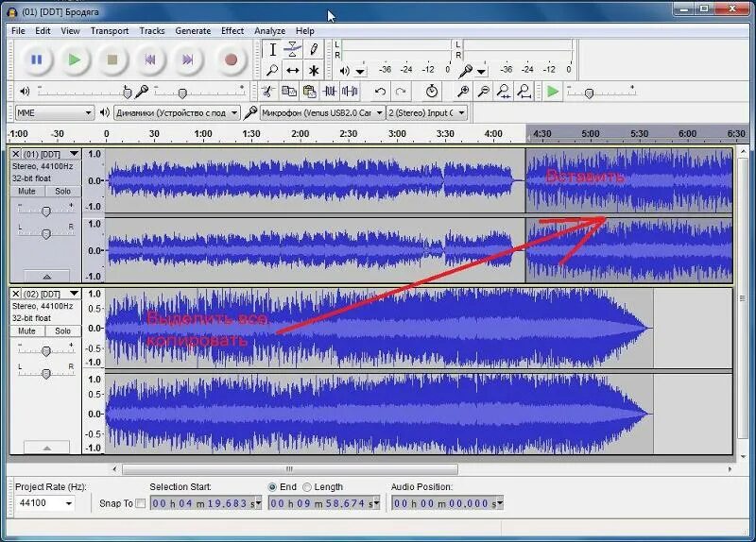
Task: Open input meter options dropdown by microphone
Action: coord(481,72)
